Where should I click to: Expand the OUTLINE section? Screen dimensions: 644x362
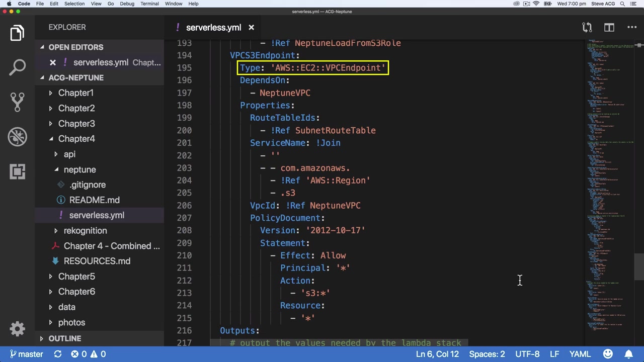(x=64, y=338)
